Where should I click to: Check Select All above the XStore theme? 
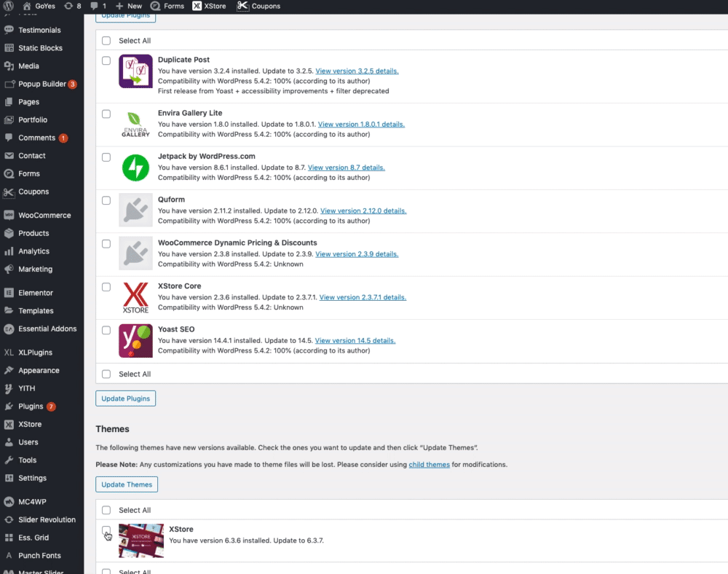pyautogui.click(x=106, y=510)
